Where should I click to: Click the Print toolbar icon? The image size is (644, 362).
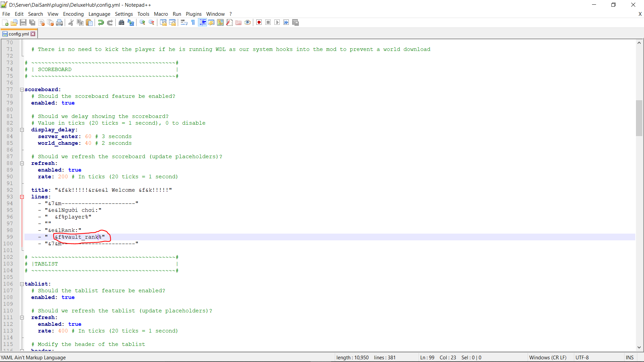[x=59, y=22]
